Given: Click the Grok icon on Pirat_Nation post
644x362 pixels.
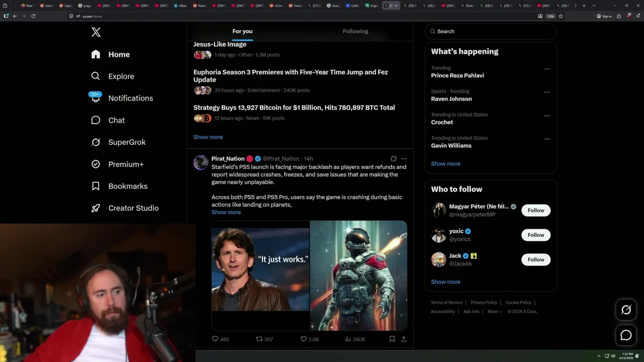Looking at the screenshot, I should point(393,158).
